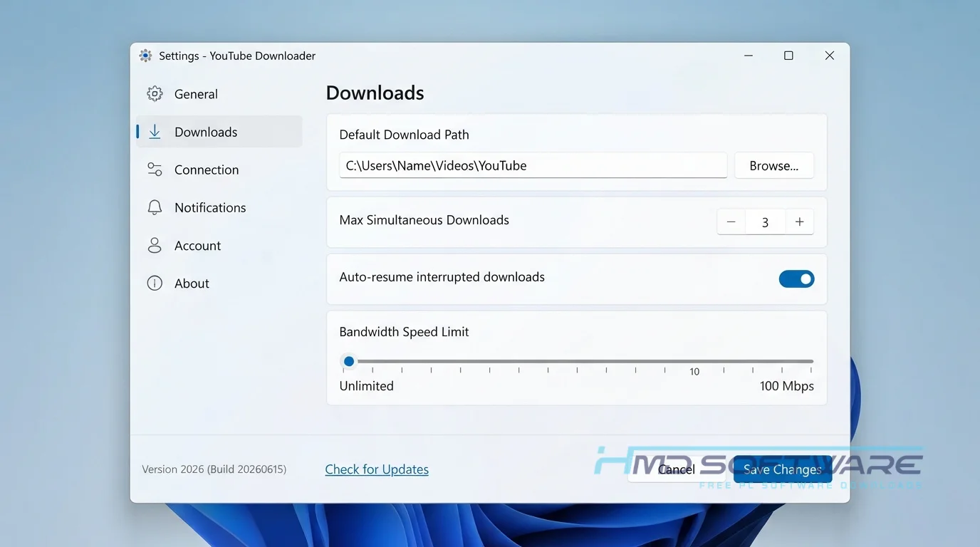Click the '100 Mbps' slider label

(x=786, y=386)
